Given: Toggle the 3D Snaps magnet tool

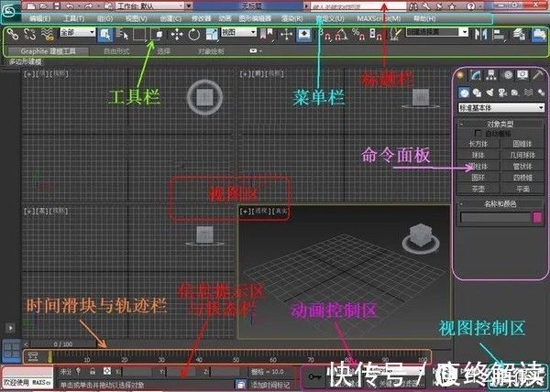Looking at the screenshot, I should pos(324,34).
